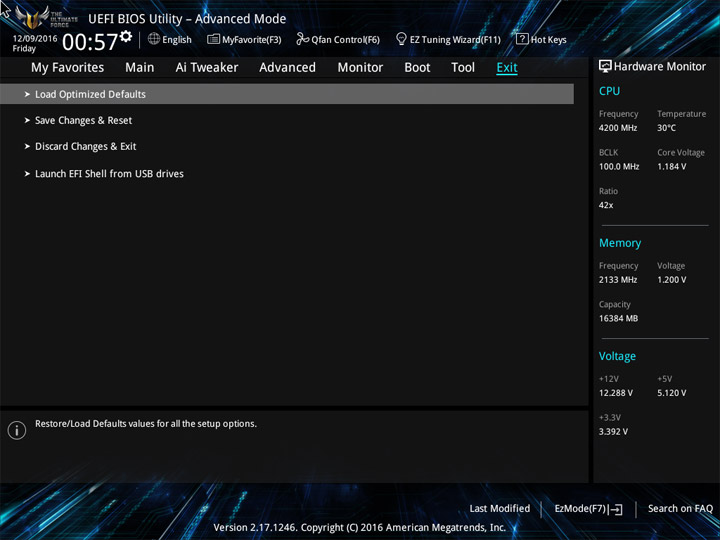Click the Memory section heading
The height and width of the screenshot is (540, 720).
tap(620, 243)
